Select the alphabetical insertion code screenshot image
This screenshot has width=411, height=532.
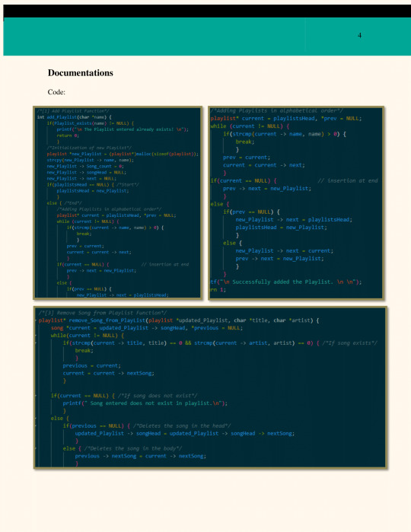296,203
